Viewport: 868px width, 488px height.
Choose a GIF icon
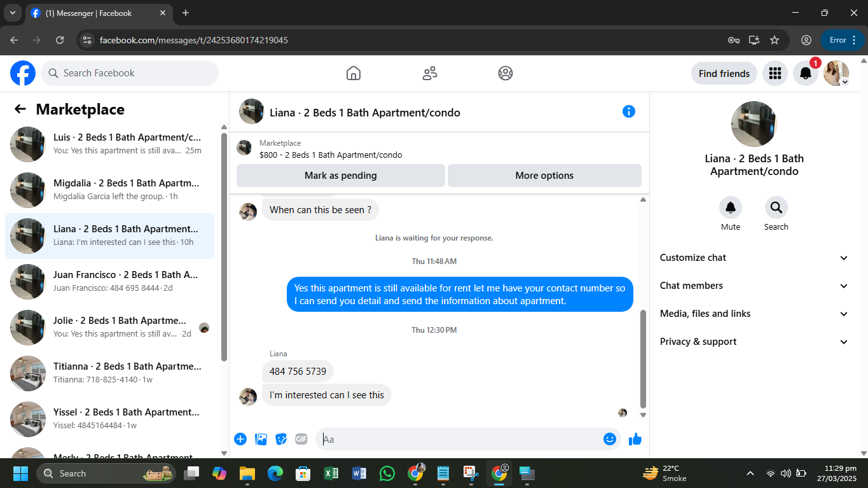tap(301, 439)
